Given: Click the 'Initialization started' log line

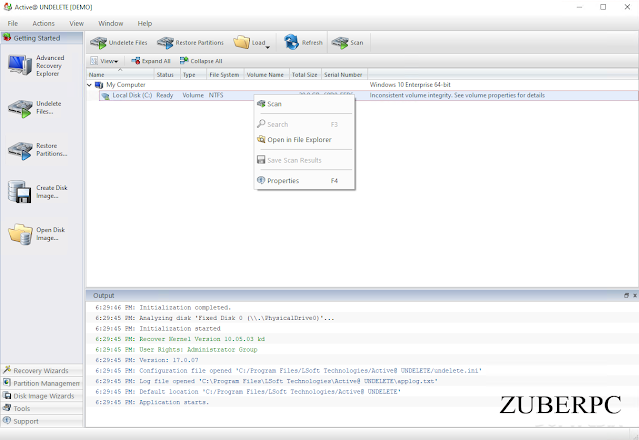Looking at the screenshot, I should pyautogui.click(x=158, y=329).
